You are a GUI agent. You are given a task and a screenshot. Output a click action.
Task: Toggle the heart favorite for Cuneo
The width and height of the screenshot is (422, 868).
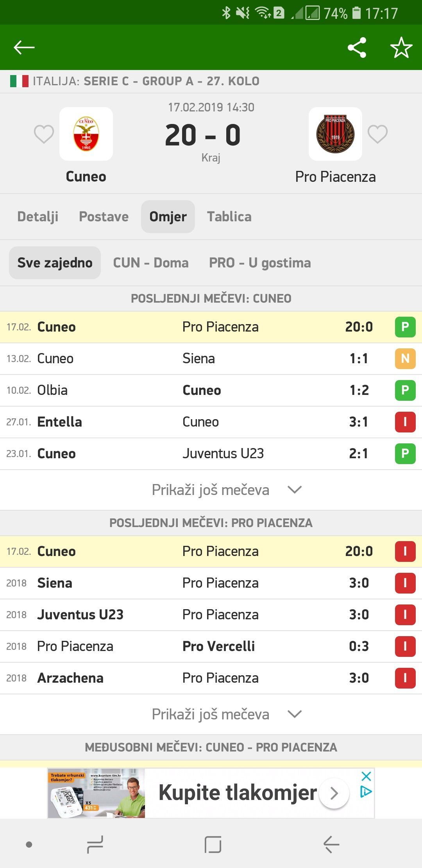tap(44, 134)
